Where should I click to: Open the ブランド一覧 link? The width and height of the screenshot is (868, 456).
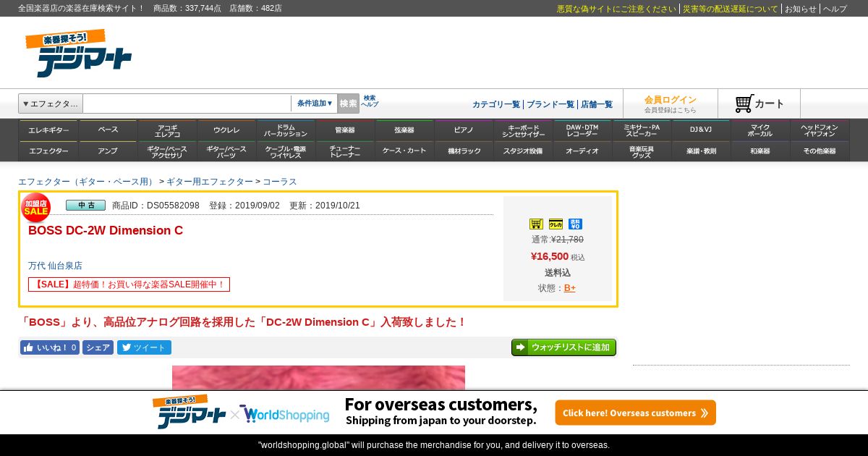(x=550, y=104)
